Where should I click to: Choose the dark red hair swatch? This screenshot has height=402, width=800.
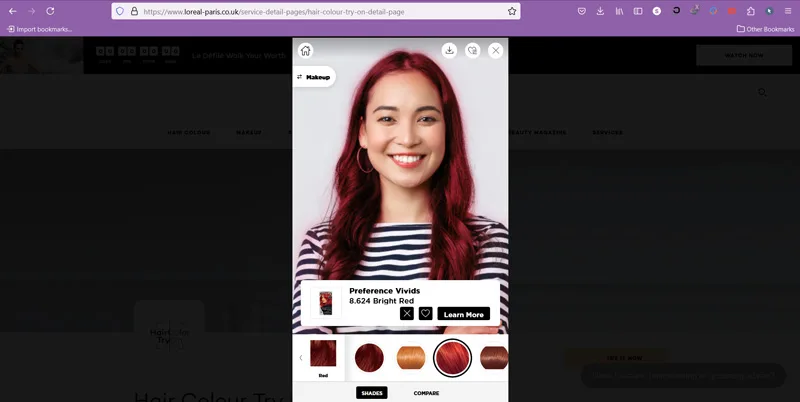(369, 357)
